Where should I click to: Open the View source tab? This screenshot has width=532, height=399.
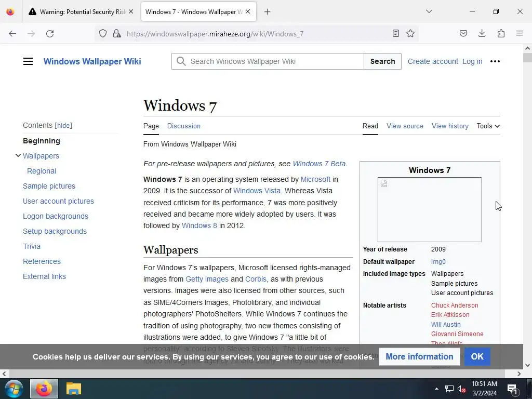(x=405, y=126)
